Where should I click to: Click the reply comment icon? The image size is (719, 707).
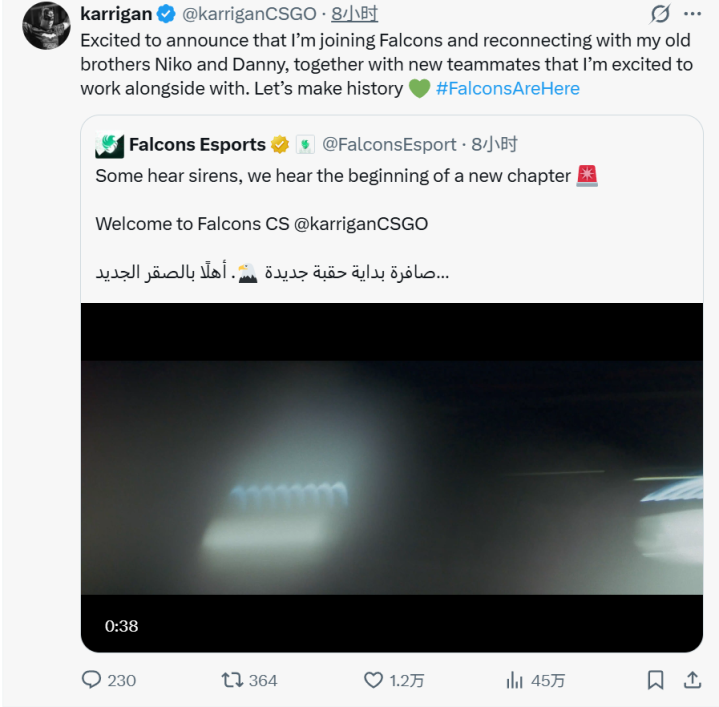point(92,680)
